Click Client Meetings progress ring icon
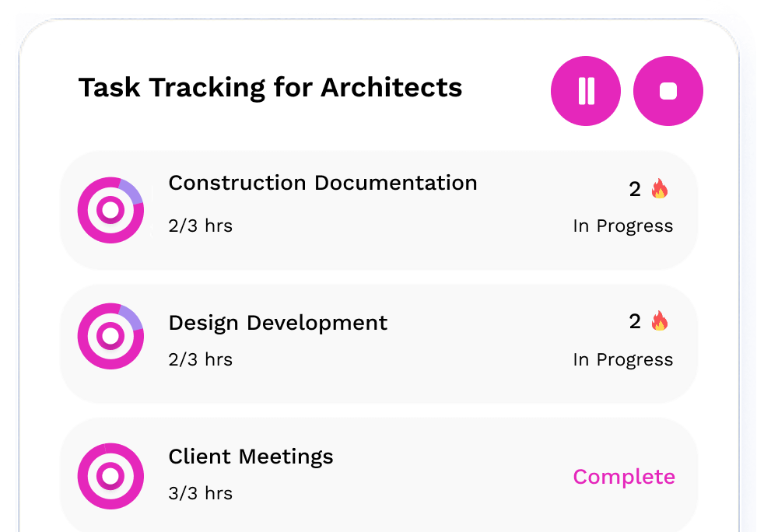Image resolution: width=757 pixels, height=532 pixels. pos(110,476)
